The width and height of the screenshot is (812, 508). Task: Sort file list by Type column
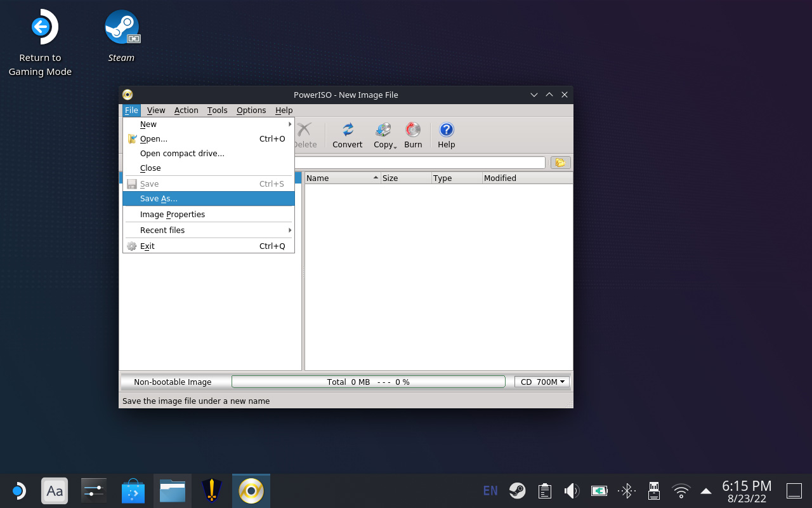click(x=457, y=178)
